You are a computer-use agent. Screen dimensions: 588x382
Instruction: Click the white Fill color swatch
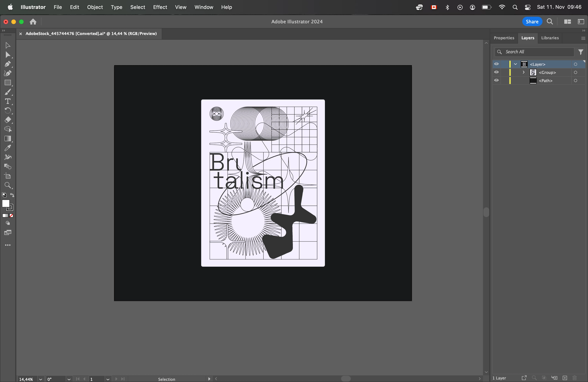pyautogui.click(x=5, y=203)
